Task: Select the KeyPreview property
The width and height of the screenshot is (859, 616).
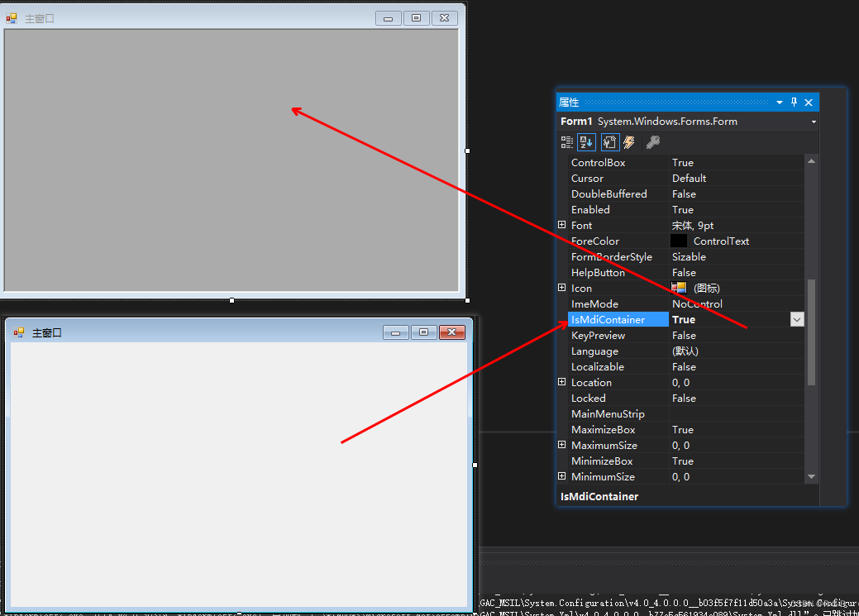Action: [599, 336]
